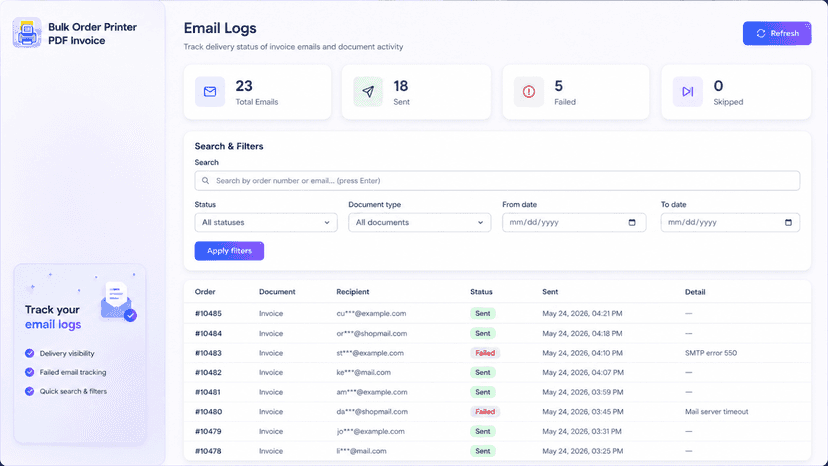Open the From date calendar picker icon
This screenshot has height=466, width=828.
[x=632, y=222]
